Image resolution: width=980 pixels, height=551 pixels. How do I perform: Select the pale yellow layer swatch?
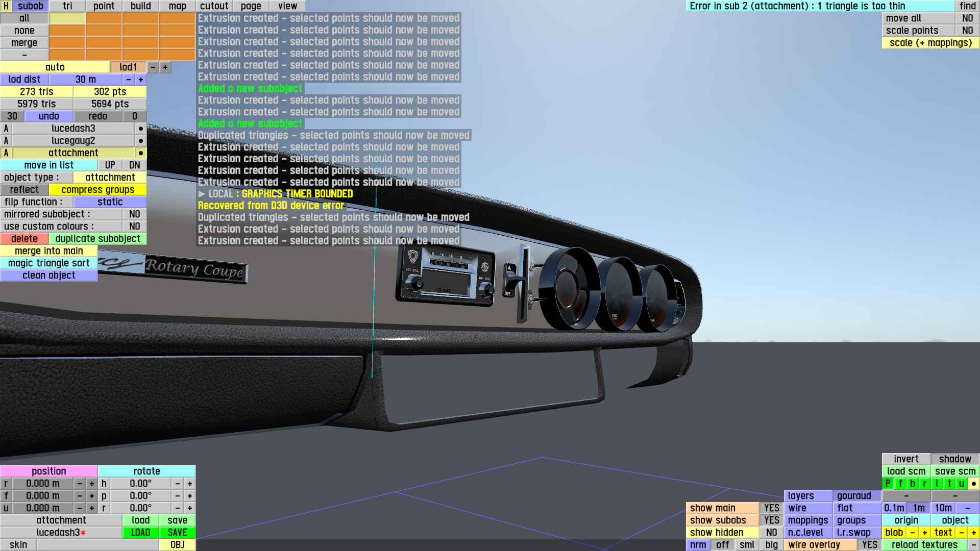(x=67, y=18)
